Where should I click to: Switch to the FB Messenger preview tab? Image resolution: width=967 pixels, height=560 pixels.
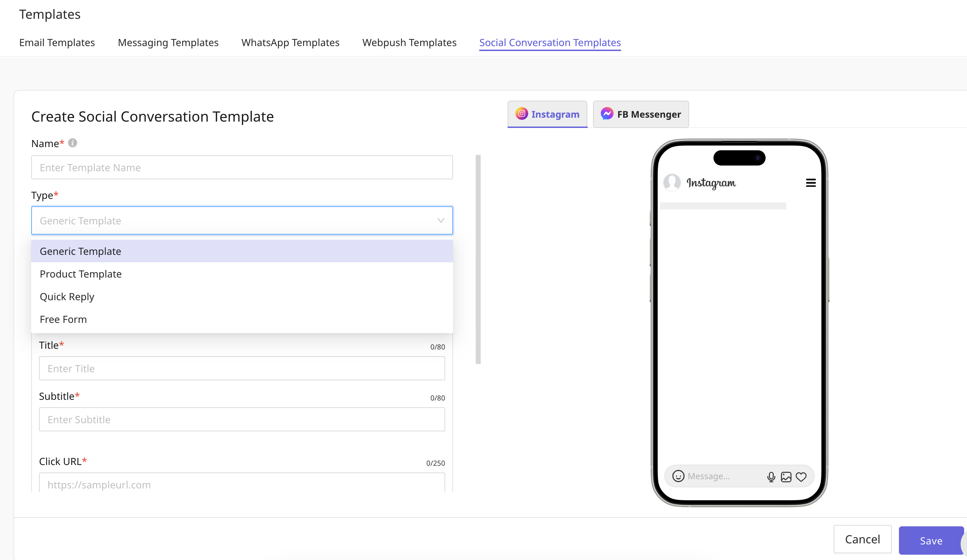pos(641,114)
